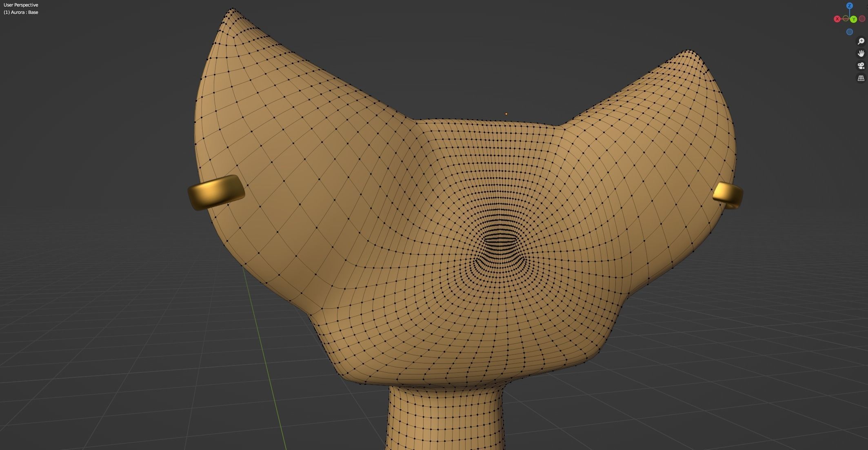Click the negative Y axis gizmo circle
Screen dimensions: 868x450
tap(846, 18)
